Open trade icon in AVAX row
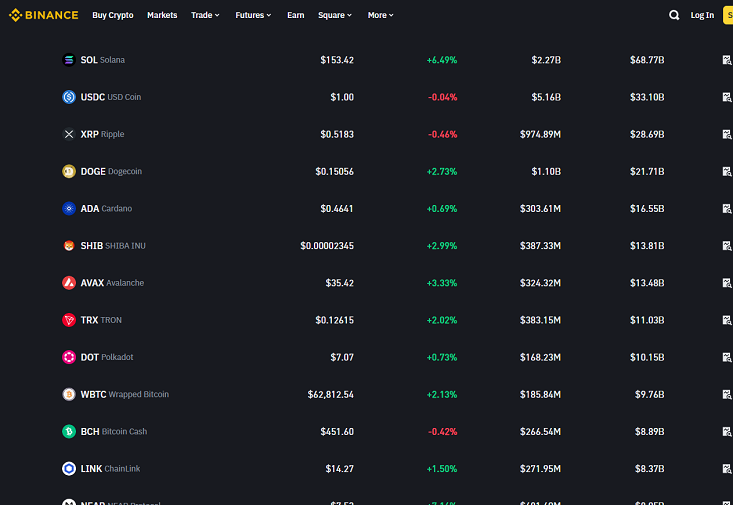 coord(727,283)
